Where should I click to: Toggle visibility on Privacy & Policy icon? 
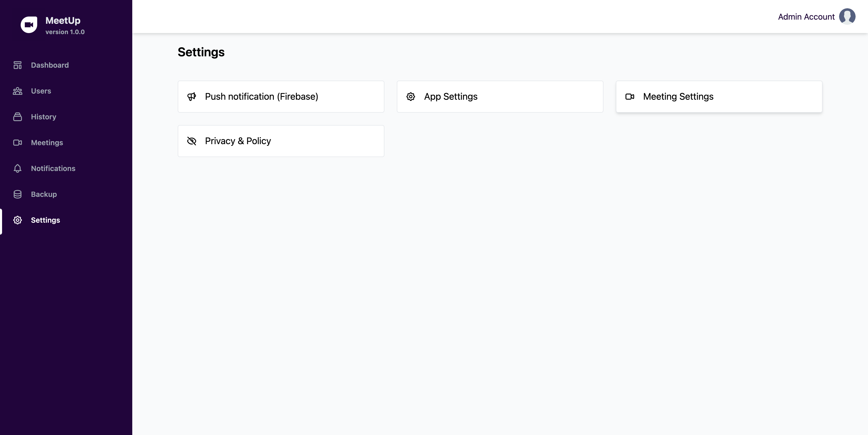tap(192, 140)
